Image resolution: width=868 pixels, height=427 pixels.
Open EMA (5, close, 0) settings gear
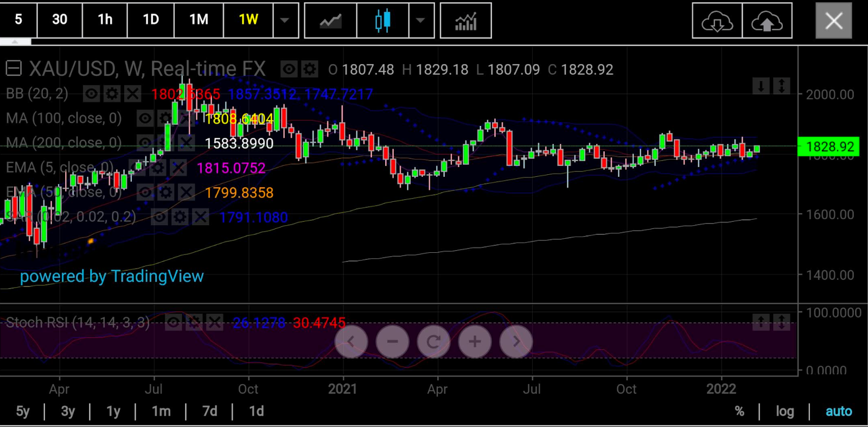coord(157,168)
